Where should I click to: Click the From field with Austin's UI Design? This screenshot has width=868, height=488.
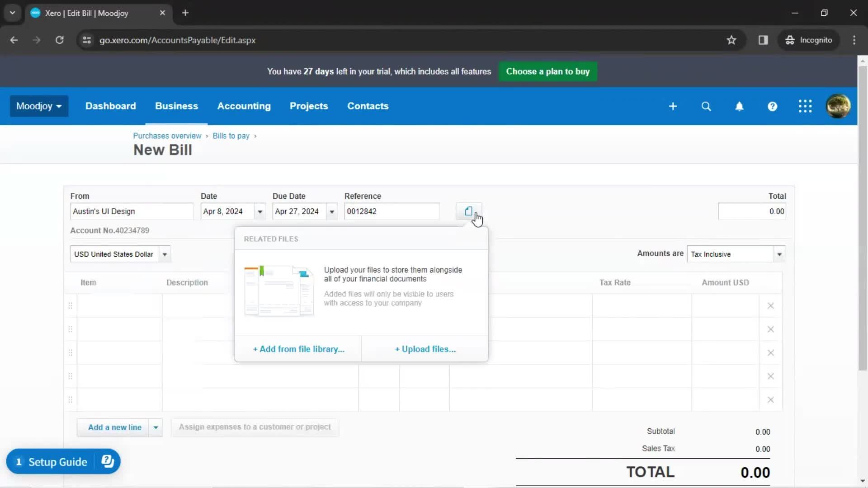click(132, 211)
